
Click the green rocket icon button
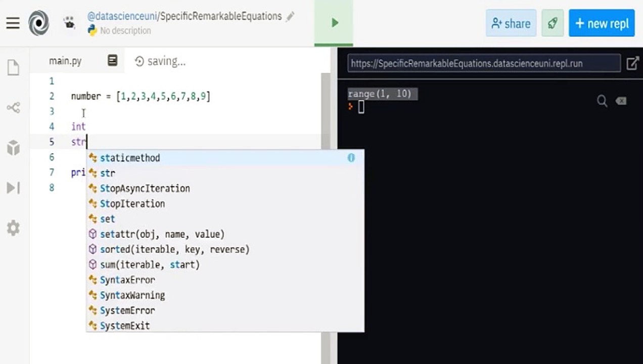point(553,23)
